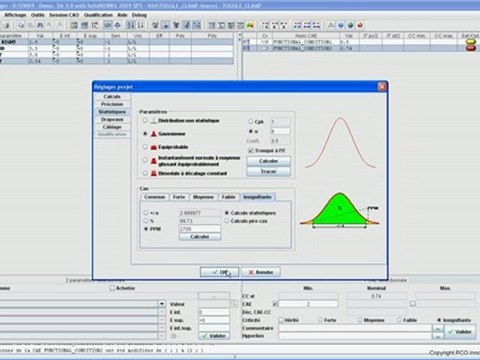Screen dimensions: 480x360
Task: Click the PPM value field showing 2700
Action: point(200,229)
